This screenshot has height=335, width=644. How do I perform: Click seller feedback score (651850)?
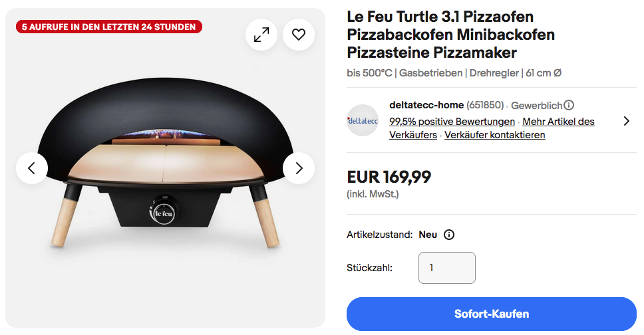tap(485, 105)
